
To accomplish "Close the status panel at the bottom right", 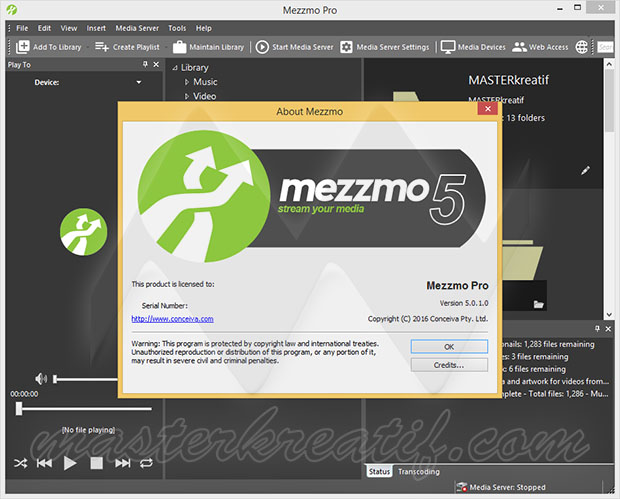I will tap(608, 328).
